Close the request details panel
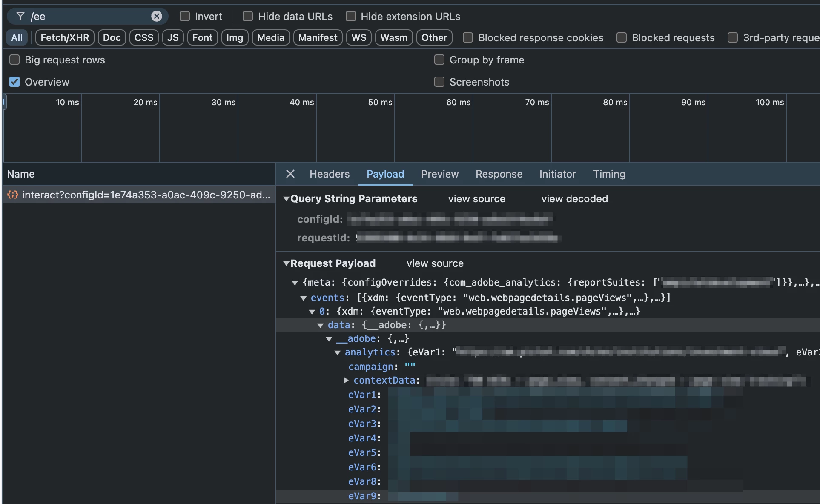The image size is (820, 504). click(x=290, y=174)
